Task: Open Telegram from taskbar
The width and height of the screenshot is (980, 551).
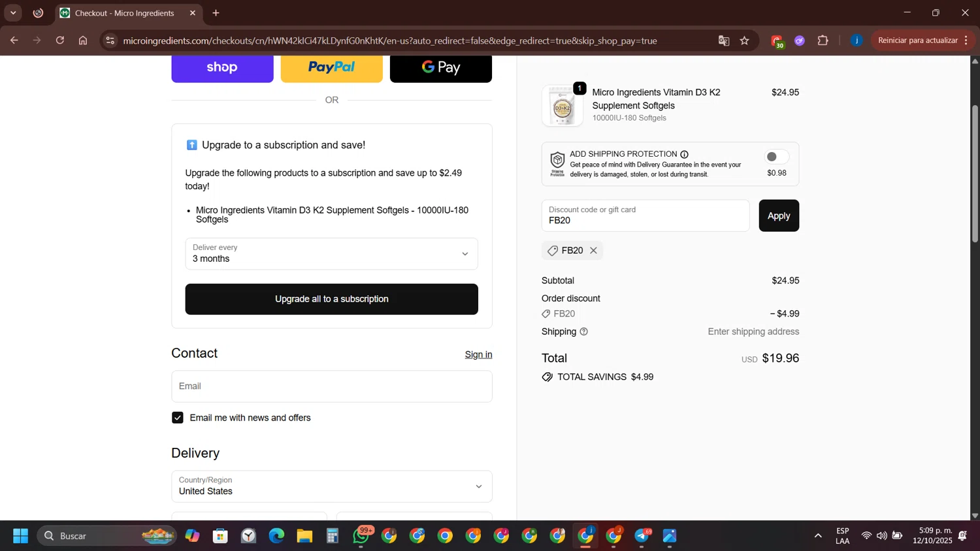Action: [642, 536]
